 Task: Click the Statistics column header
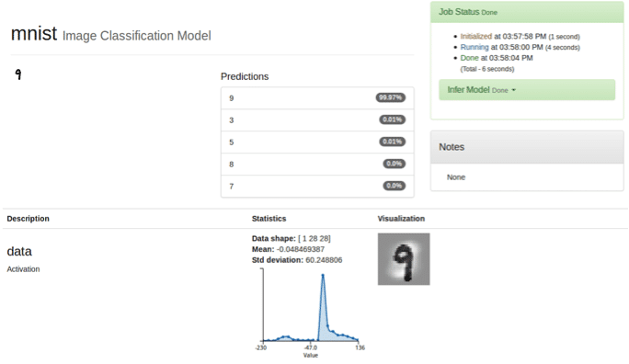pos(269,219)
